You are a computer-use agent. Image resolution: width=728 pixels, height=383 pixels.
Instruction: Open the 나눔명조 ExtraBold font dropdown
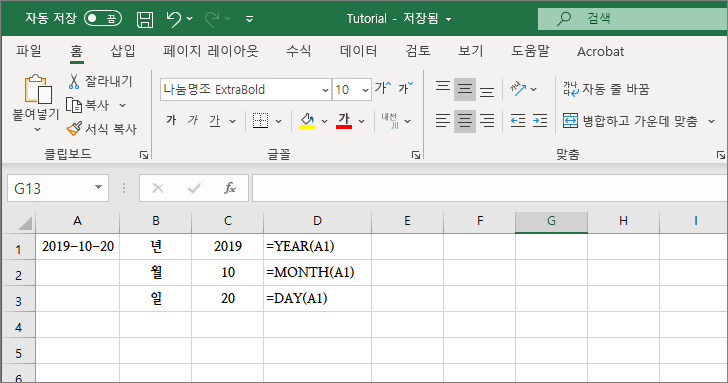coord(325,90)
